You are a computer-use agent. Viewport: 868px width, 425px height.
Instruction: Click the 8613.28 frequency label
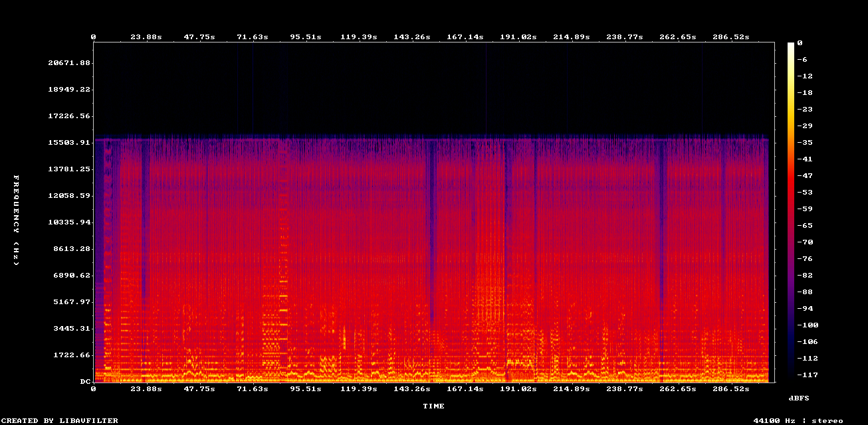point(71,249)
